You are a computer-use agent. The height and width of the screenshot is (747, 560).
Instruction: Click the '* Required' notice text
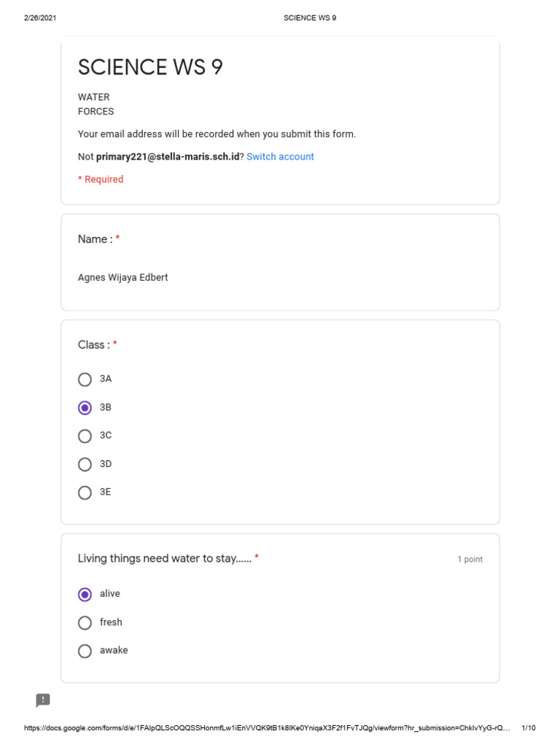(101, 179)
